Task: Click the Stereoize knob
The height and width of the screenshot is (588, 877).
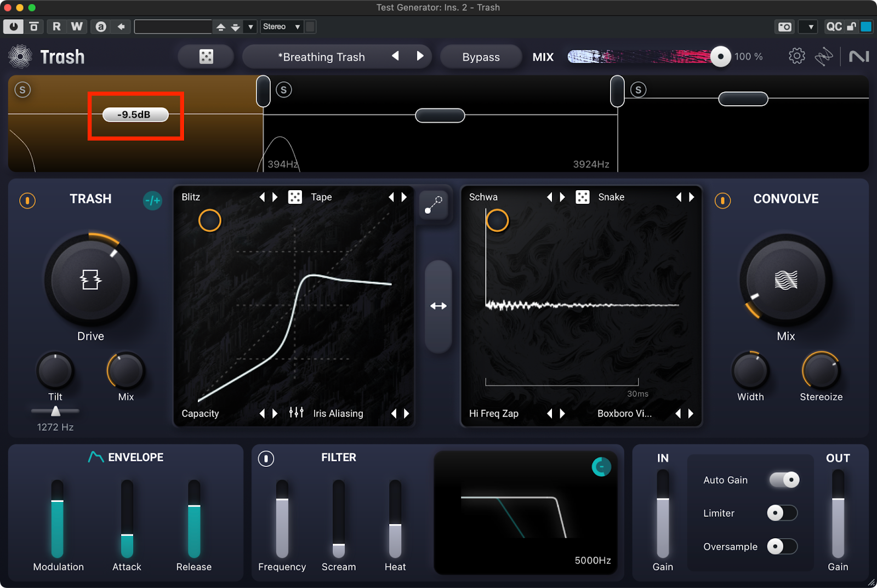Action: (x=821, y=370)
